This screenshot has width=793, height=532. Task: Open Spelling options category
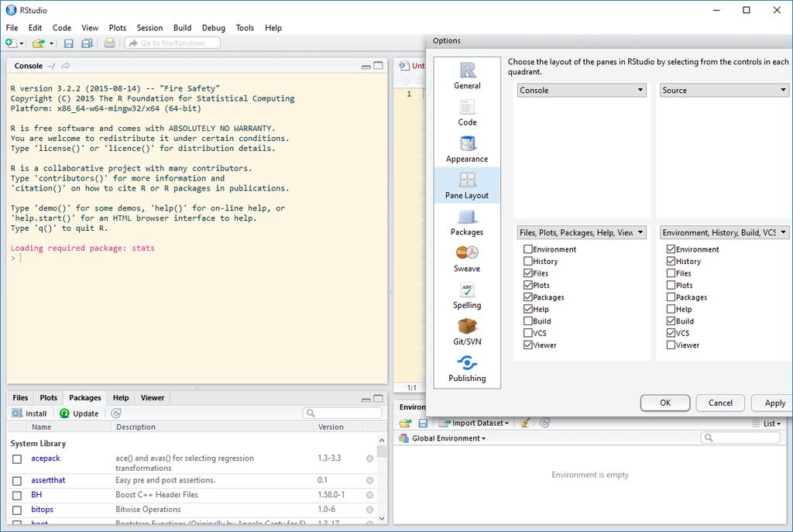point(467,295)
